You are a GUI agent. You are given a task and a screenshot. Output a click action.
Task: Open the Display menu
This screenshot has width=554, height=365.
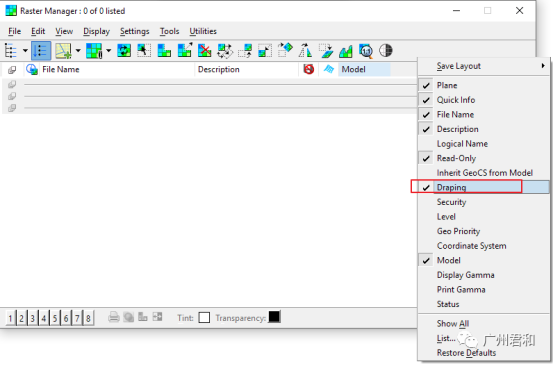(96, 31)
